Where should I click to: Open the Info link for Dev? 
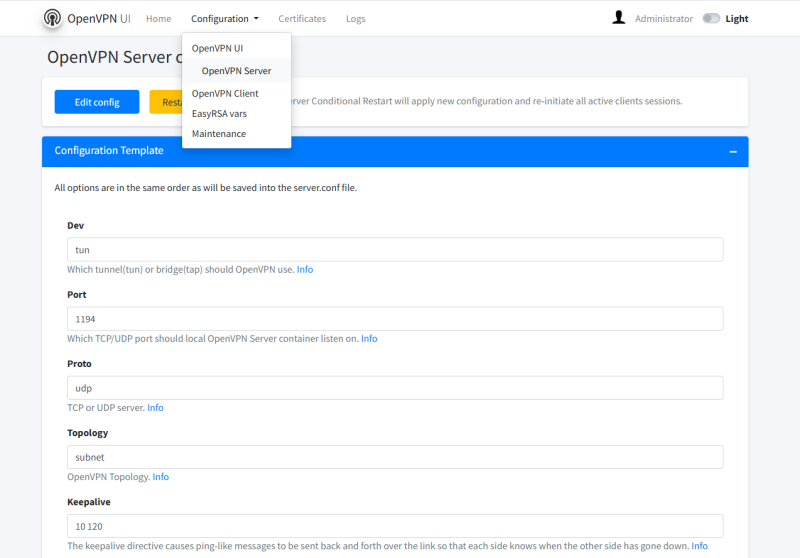(305, 269)
